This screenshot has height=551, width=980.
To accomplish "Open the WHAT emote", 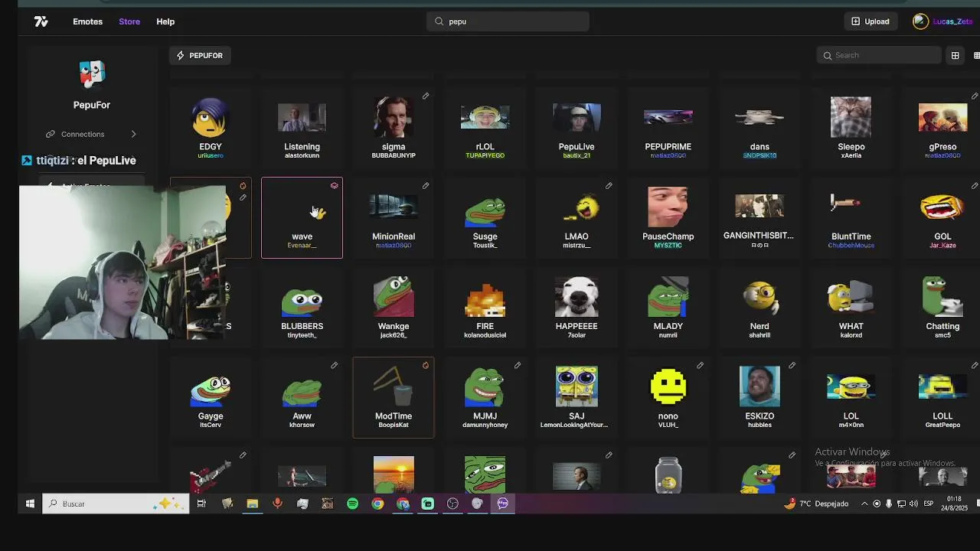I will 851,307.
